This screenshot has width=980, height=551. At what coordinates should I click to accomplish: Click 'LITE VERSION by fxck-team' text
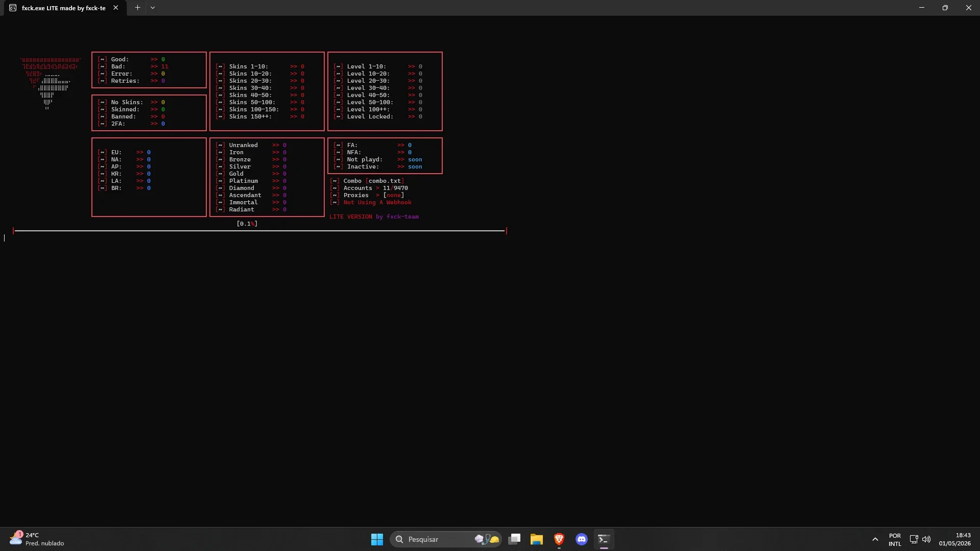point(374,217)
